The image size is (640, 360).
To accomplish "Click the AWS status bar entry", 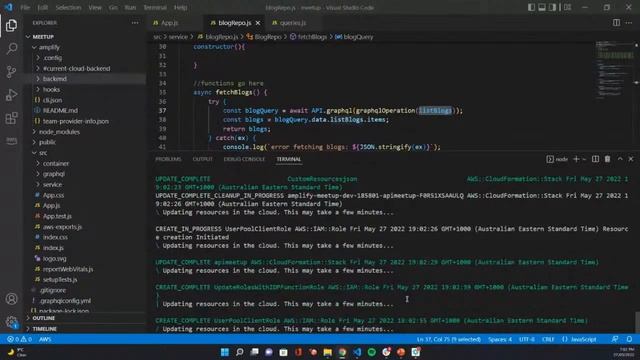I will [x=45, y=339].
